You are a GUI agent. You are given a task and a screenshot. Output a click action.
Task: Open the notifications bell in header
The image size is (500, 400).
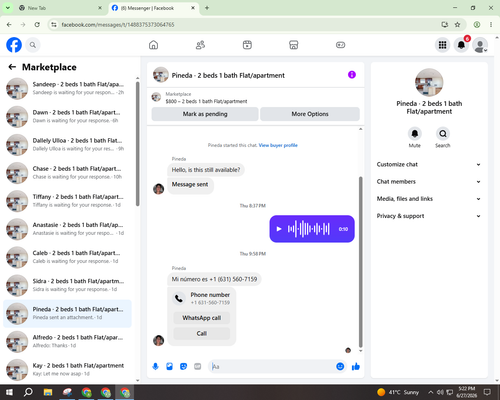pyautogui.click(x=461, y=45)
